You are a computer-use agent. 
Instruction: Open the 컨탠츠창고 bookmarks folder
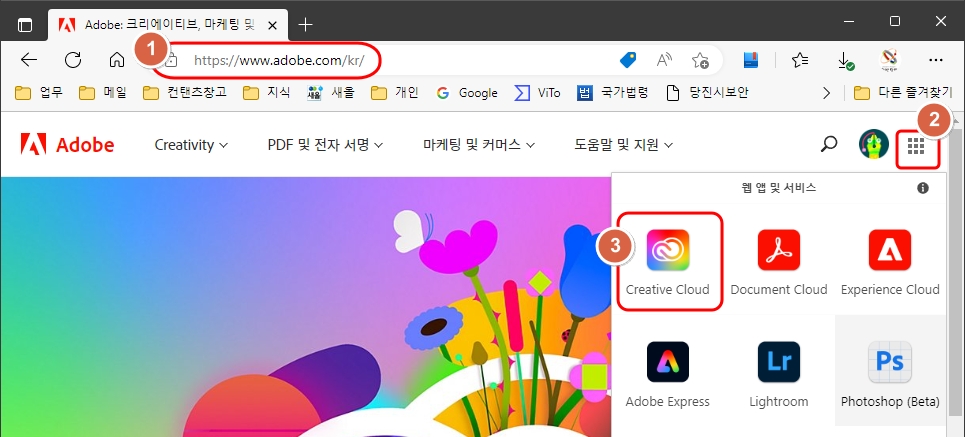coord(185,93)
